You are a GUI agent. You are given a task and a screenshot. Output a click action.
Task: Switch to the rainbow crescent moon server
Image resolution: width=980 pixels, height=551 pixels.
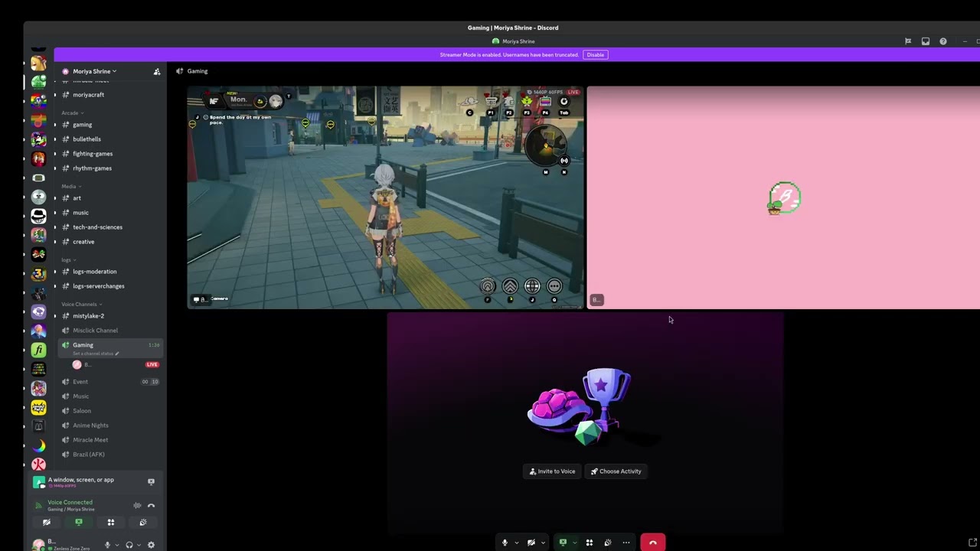pyautogui.click(x=38, y=445)
